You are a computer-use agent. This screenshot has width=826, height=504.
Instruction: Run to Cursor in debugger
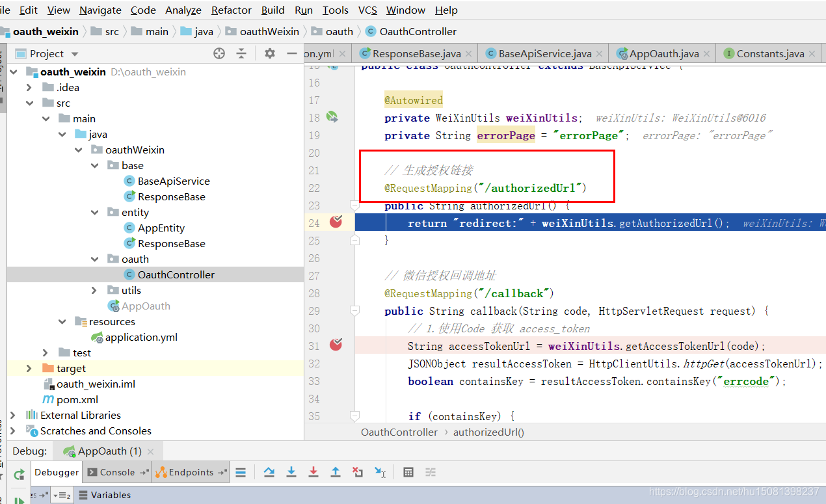point(380,472)
